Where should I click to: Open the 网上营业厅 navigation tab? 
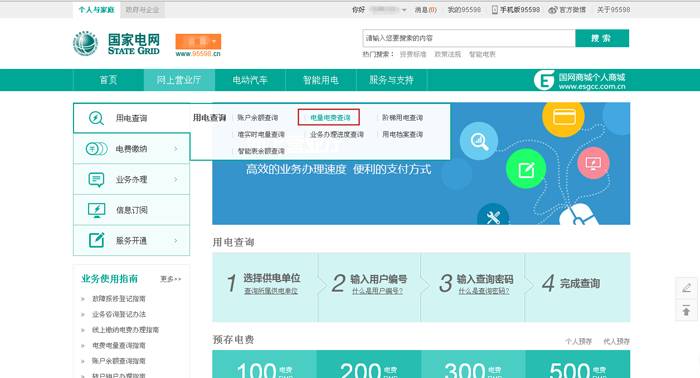pyautogui.click(x=179, y=80)
